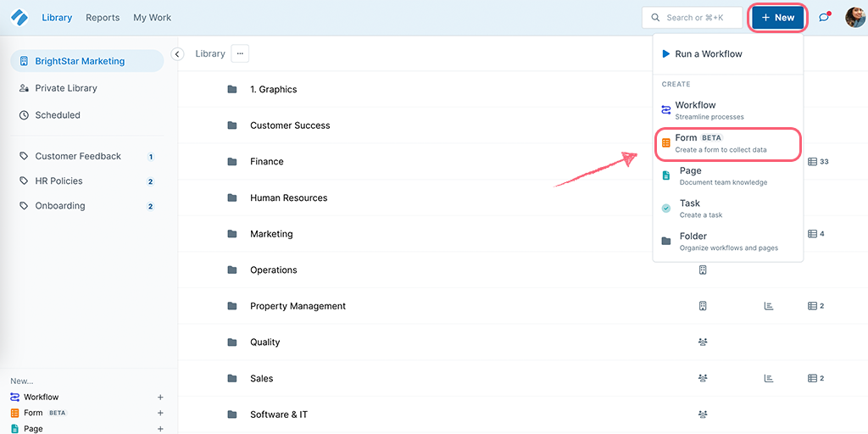Click the folder icon beside 1. Graphics

click(232, 89)
